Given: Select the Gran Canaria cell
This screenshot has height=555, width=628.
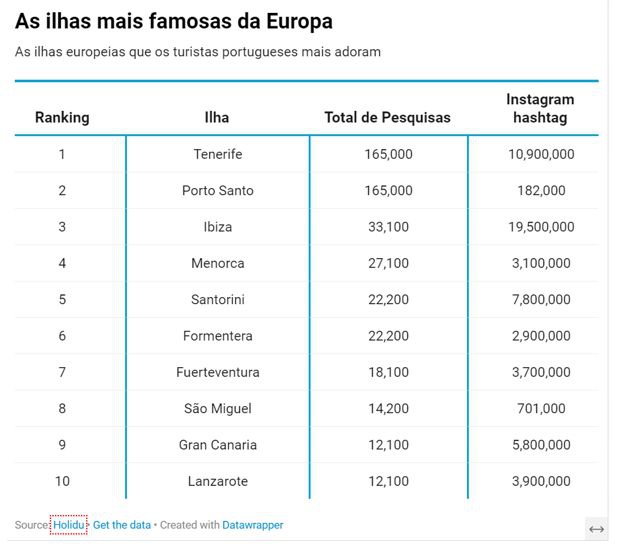Looking at the screenshot, I should 218,445.
